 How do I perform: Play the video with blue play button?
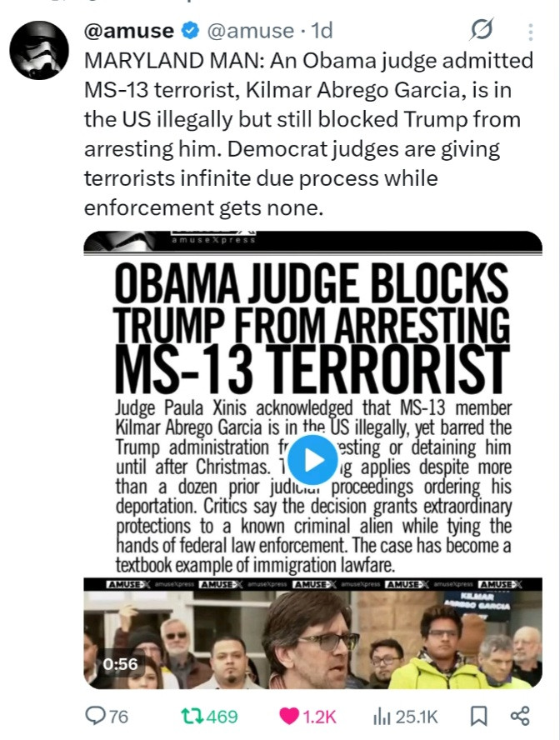[x=312, y=460]
